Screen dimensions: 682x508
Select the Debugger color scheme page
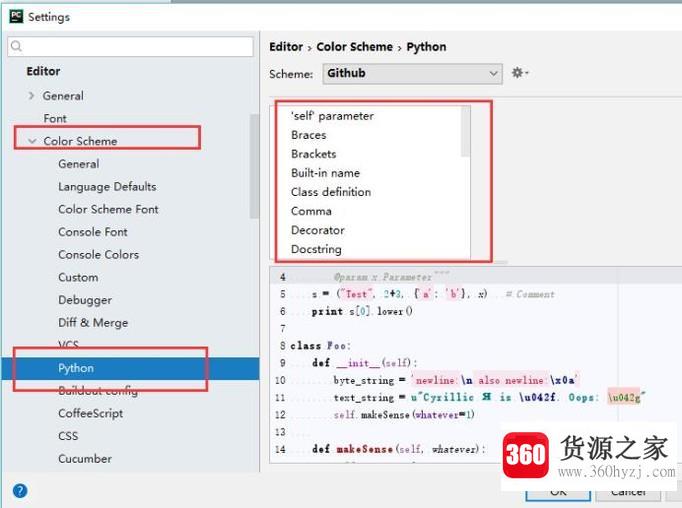click(85, 300)
